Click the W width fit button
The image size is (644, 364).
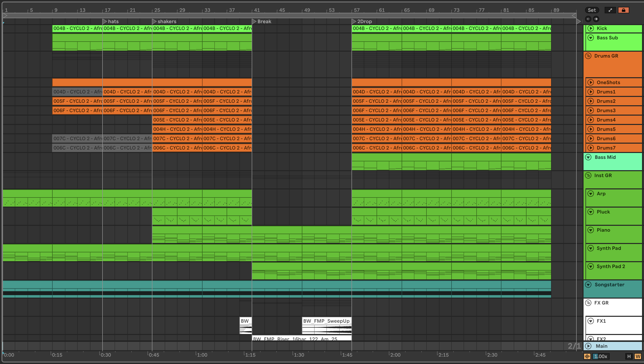(638, 356)
